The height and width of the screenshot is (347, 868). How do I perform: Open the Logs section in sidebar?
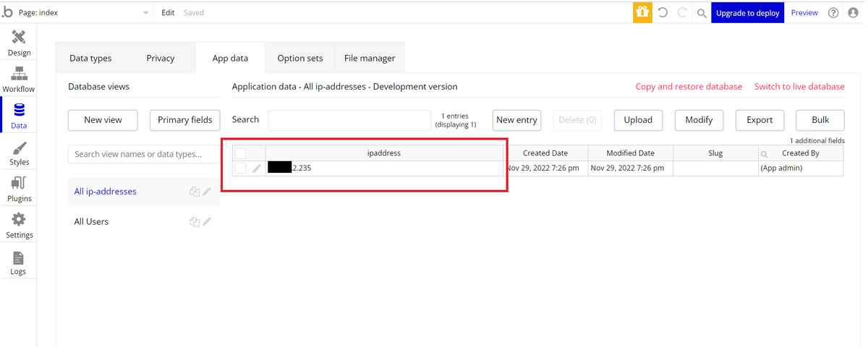(x=19, y=262)
